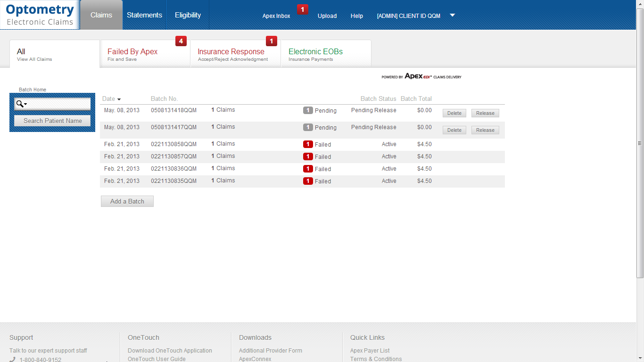This screenshot has height=362, width=644.
Task: Open batch number 0221130858QQM
Action: (x=174, y=144)
